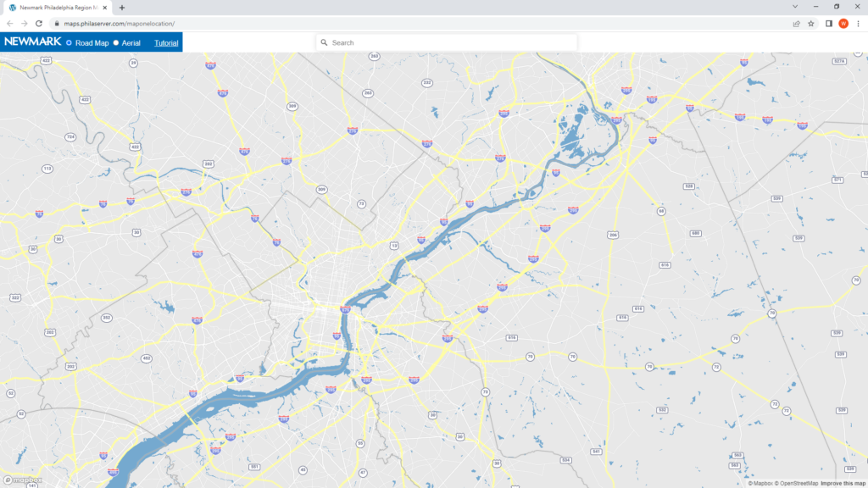Click the Search input field

(x=449, y=42)
